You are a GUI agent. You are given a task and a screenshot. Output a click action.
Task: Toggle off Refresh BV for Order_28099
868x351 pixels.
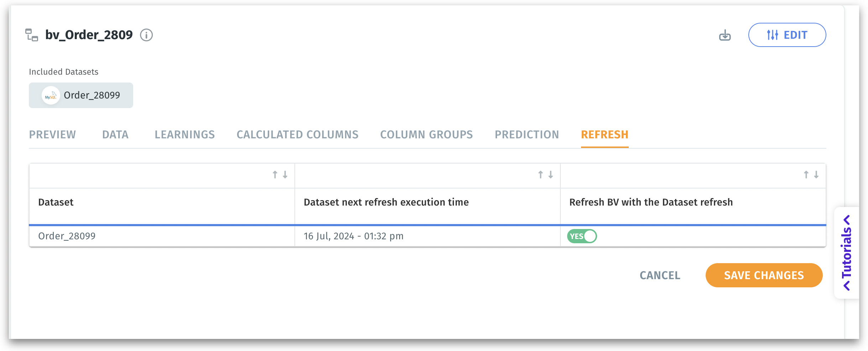tap(582, 236)
